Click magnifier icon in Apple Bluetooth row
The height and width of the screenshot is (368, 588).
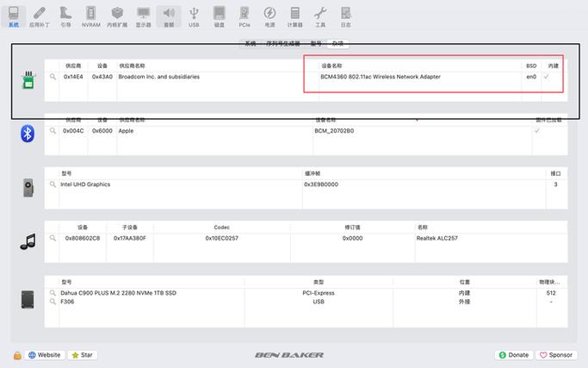coord(53,131)
